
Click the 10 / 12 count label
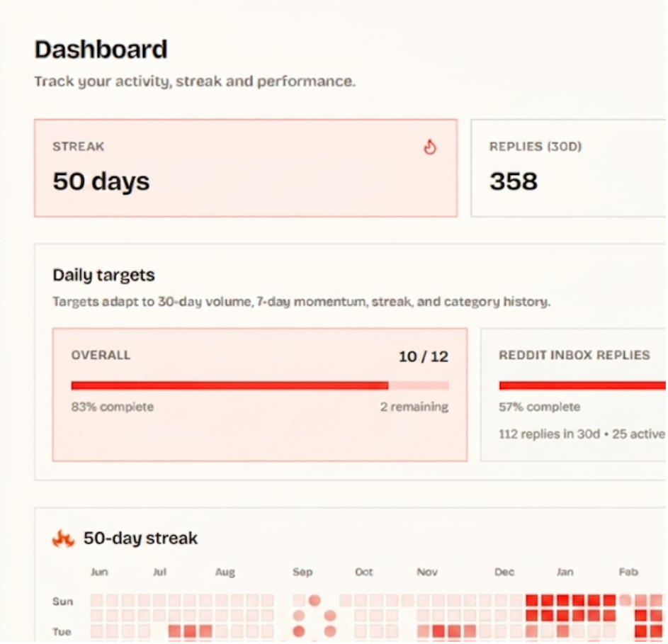click(424, 356)
